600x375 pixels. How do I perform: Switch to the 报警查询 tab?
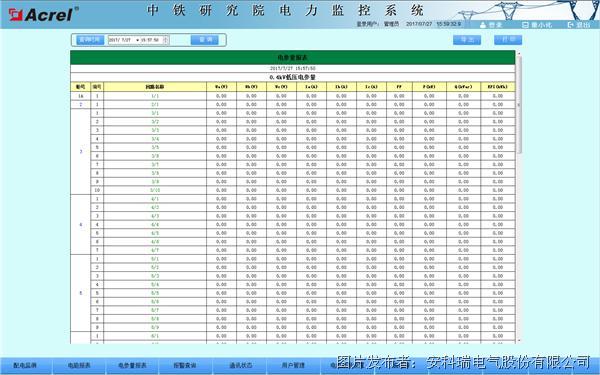(185, 366)
